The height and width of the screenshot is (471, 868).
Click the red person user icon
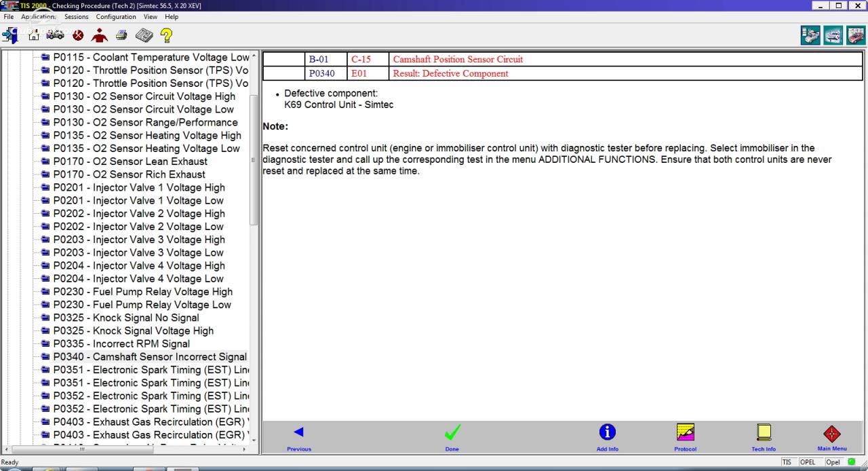pyautogui.click(x=100, y=35)
